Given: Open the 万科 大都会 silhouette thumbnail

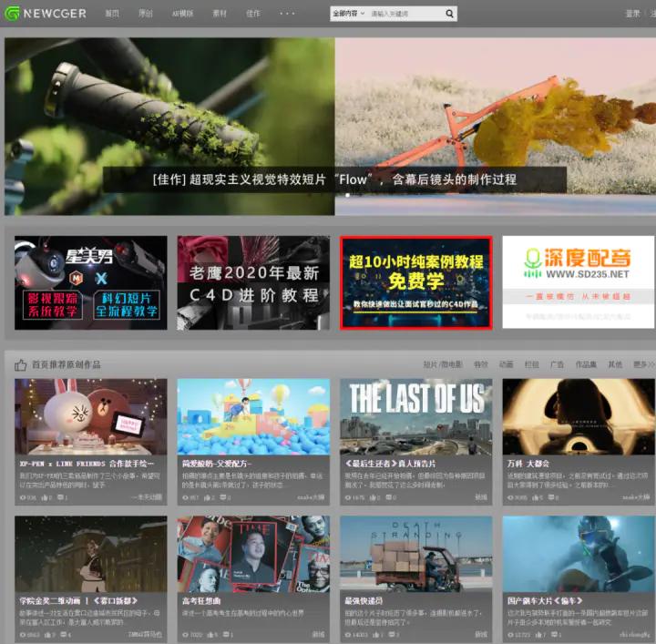Looking at the screenshot, I should click(x=579, y=416).
